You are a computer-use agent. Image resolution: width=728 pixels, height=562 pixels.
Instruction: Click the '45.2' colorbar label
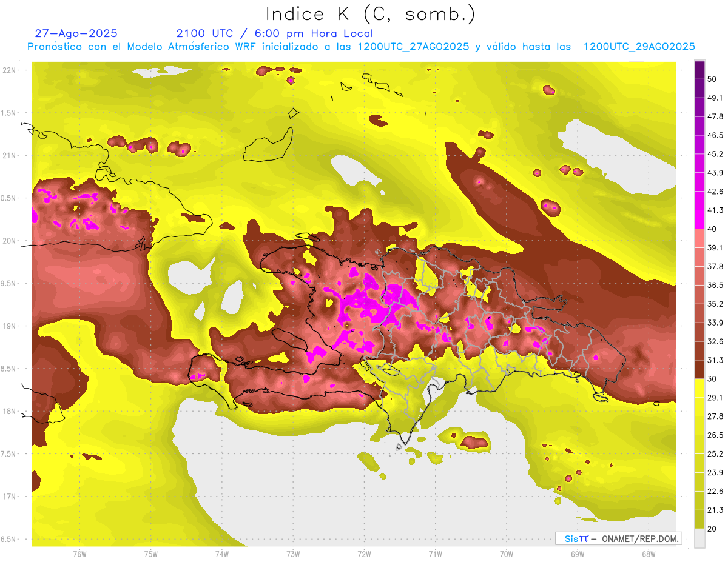[x=715, y=154]
